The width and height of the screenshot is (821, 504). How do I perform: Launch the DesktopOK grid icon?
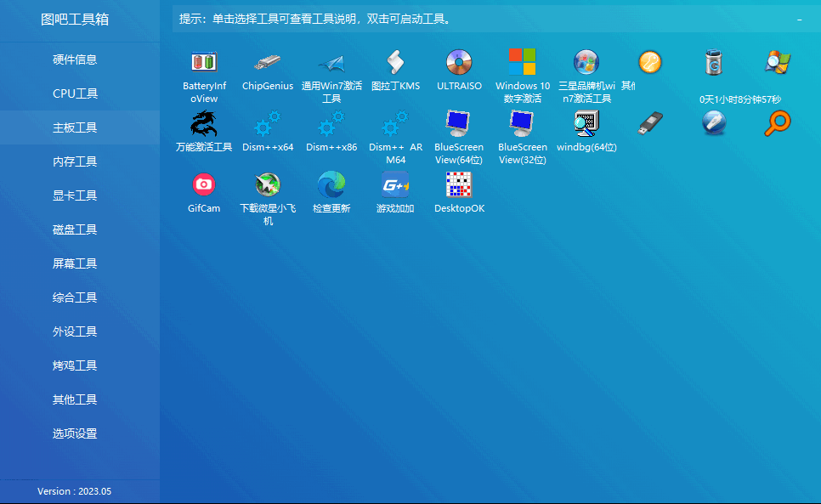point(459,184)
